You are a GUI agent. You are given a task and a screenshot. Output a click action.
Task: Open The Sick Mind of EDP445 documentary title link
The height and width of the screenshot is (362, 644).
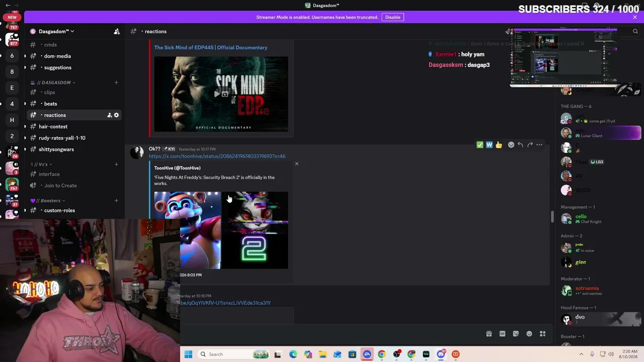point(211,47)
